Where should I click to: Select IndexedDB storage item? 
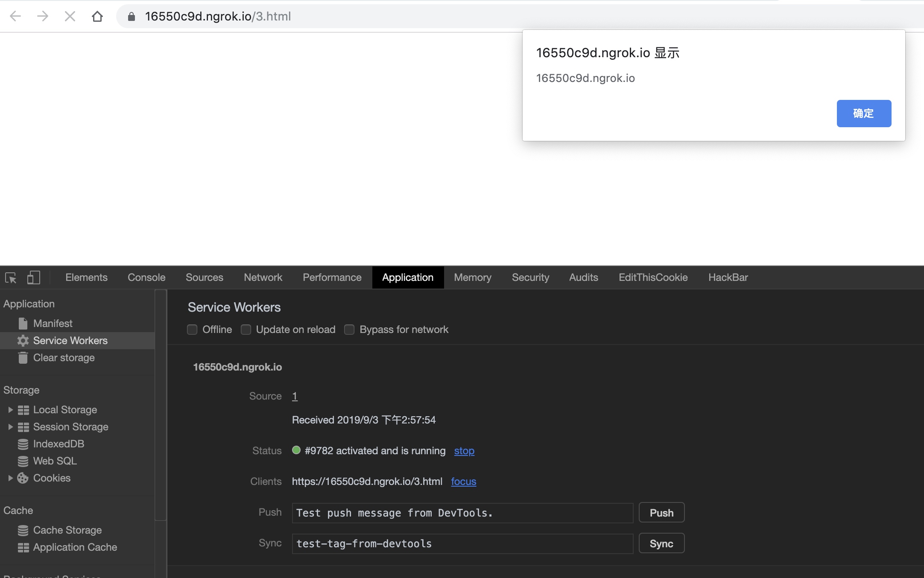pyautogui.click(x=58, y=444)
